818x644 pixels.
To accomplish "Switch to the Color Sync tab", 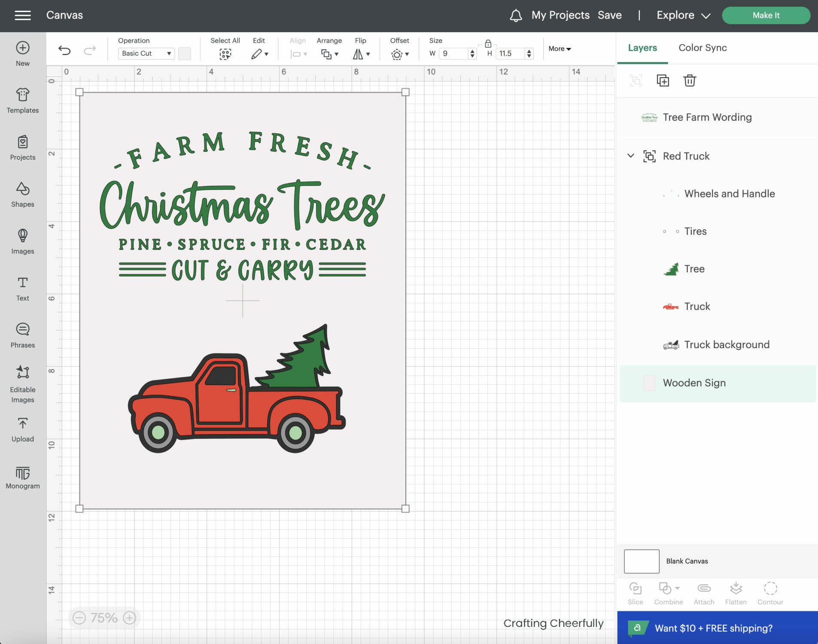I will [x=702, y=48].
